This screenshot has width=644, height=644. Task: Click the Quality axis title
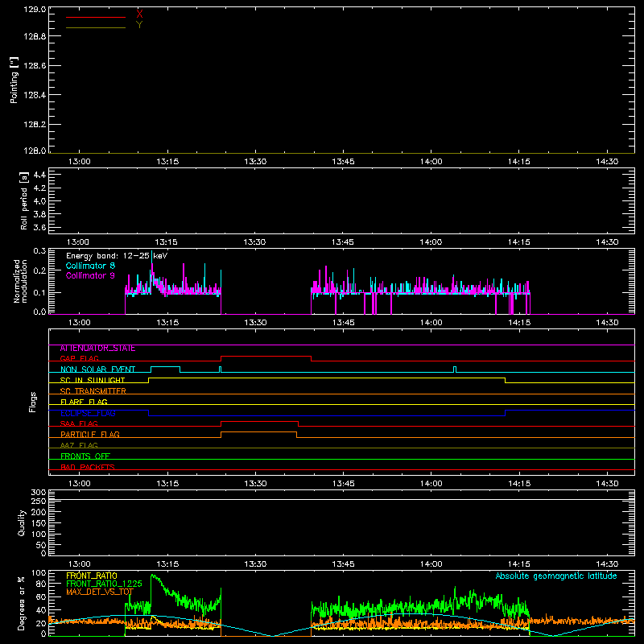click(x=22, y=522)
